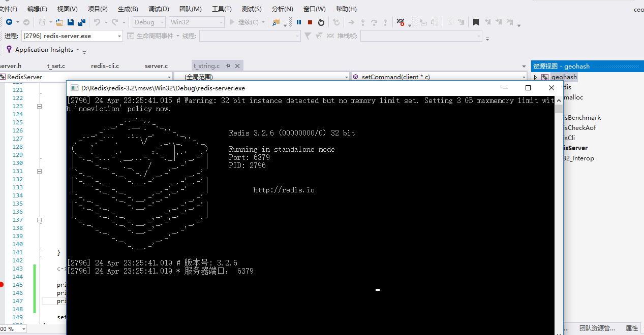Save the current file with the single-disk icon
The image size is (644, 335).
[x=71, y=22]
